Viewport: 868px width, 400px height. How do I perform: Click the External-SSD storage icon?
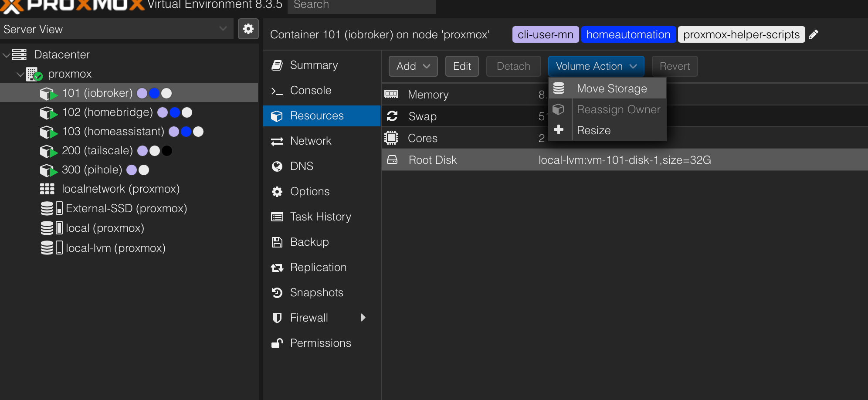pos(51,208)
